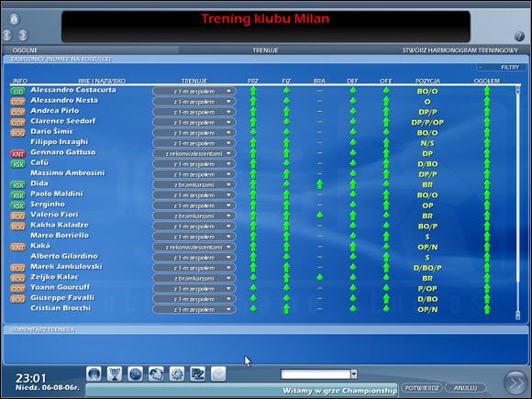Click KNT injury badge beside Gennaro Gattuso
Image resolution: width=532 pixels, height=399 pixels.
pyautogui.click(x=18, y=154)
